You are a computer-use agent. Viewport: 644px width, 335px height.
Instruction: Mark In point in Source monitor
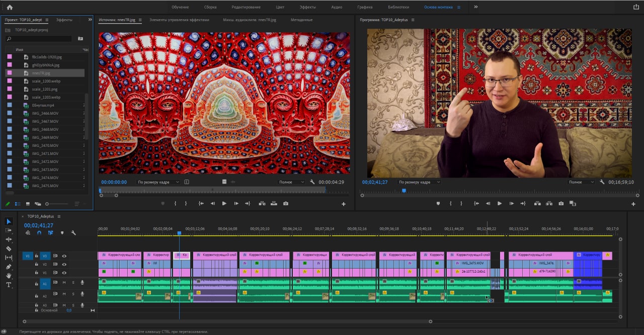(x=175, y=204)
